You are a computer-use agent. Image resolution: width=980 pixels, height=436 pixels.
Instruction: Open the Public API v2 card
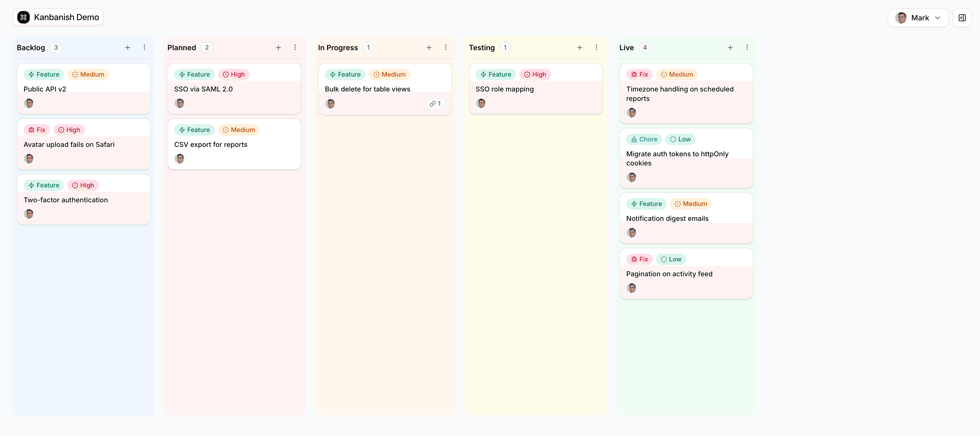(x=84, y=89)
